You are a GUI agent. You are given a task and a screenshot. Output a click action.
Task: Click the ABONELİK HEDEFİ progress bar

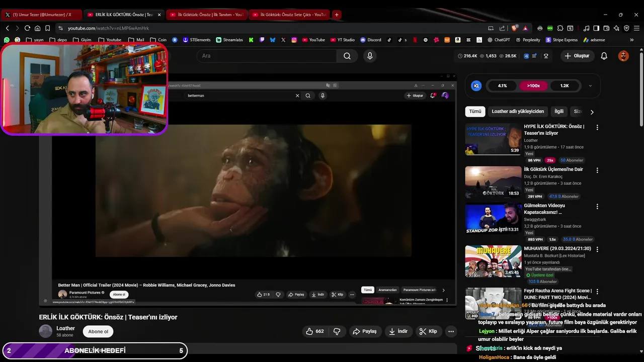tap(95, 350)
